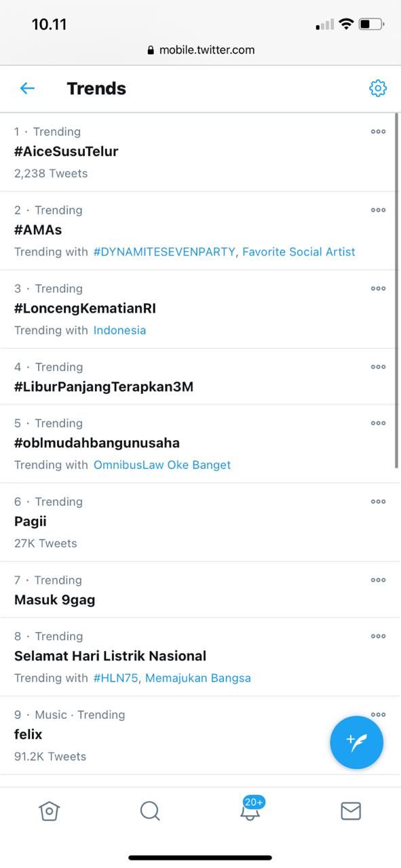Tap the mobile.twitter.com address bar
This screenshot has width=401, height=868.
pos(200,50)
